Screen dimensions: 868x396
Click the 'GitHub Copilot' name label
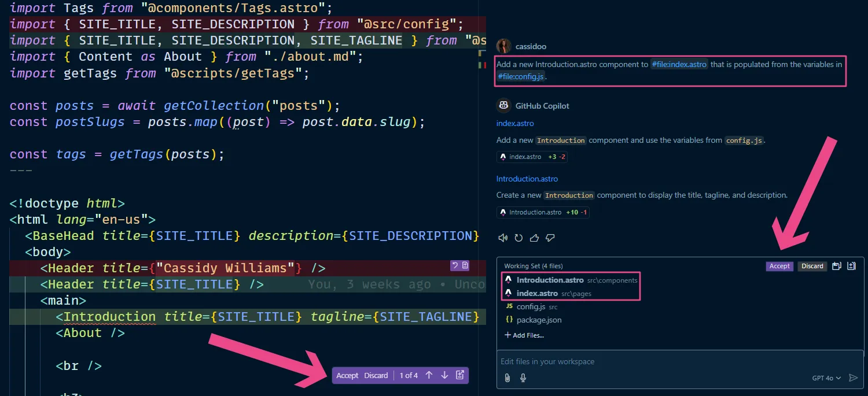point(542,106)
